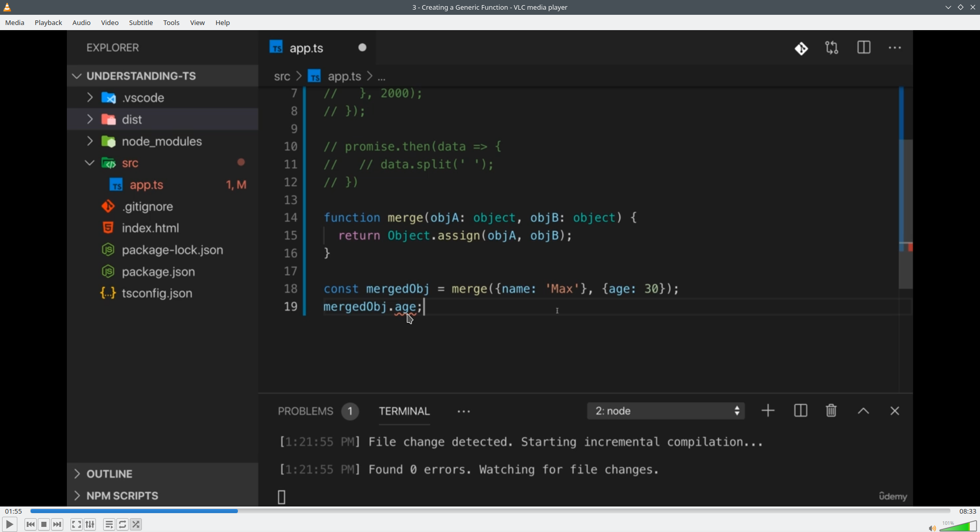This screenshot has height=532, width=980.
Task: Open app.ts in the explorer tree
Action: tap(163, 185)
